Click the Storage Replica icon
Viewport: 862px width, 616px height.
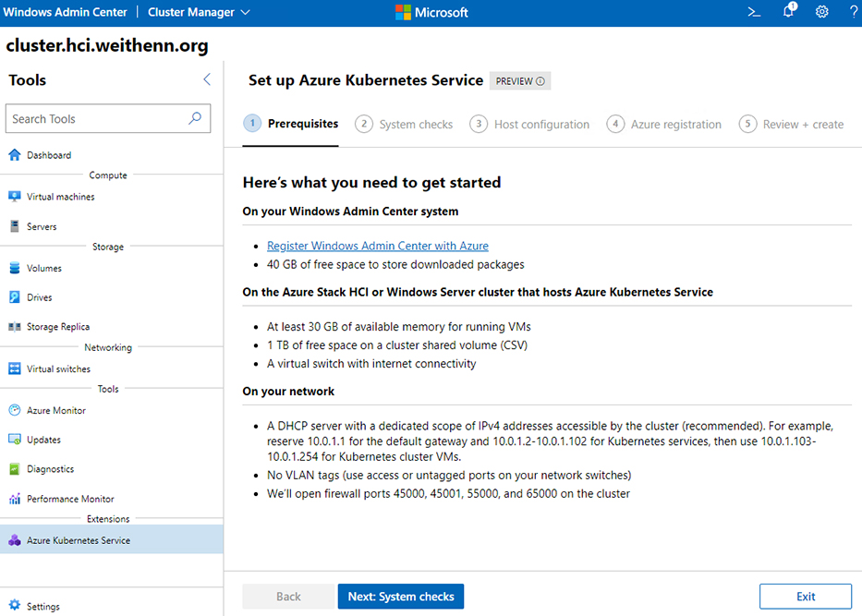[15, 327]
